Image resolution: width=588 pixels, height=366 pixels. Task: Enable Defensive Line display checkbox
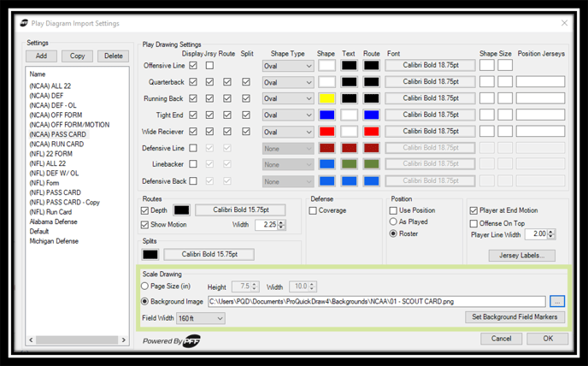(193, 148)
